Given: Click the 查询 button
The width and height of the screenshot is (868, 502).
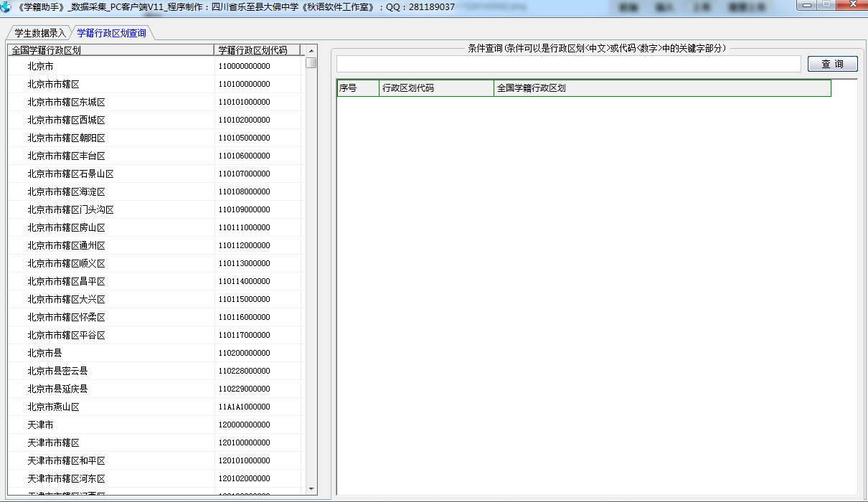Looking at the screenshot, I should click(832, 64).
